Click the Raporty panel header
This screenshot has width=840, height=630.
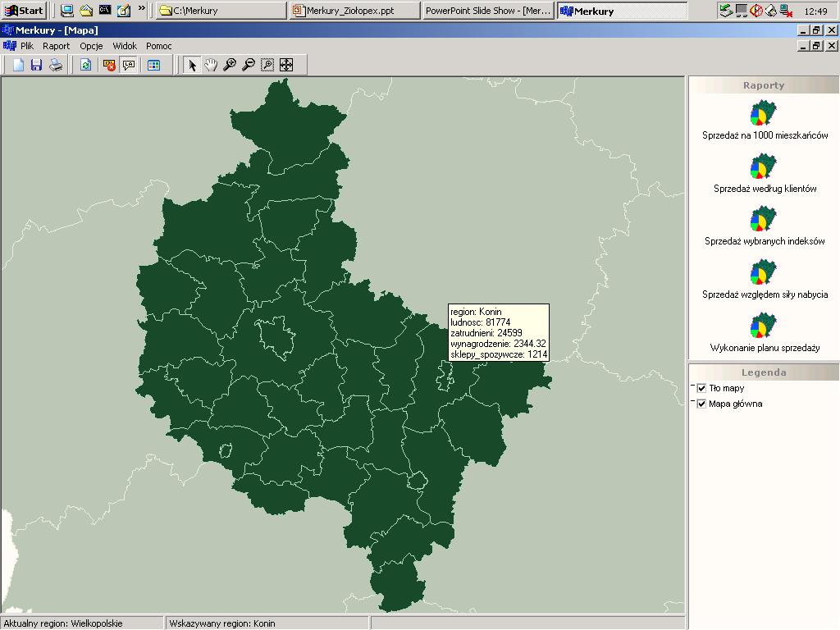click(764, 85)
